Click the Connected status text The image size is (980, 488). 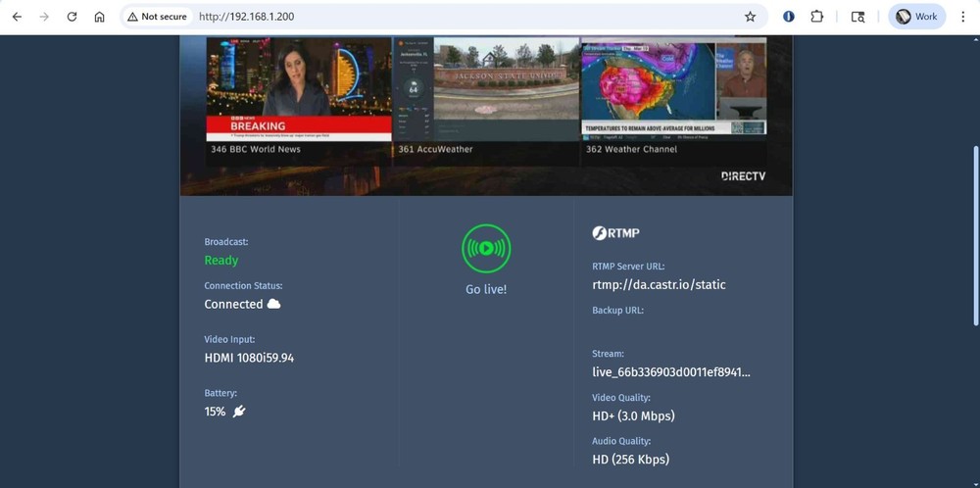click(233, 304)
